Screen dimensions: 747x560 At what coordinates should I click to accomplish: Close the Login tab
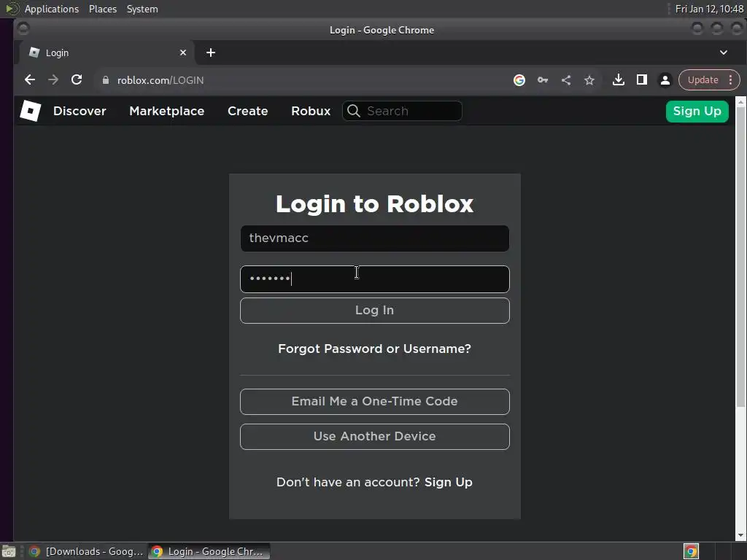click(x=183, y=52)
